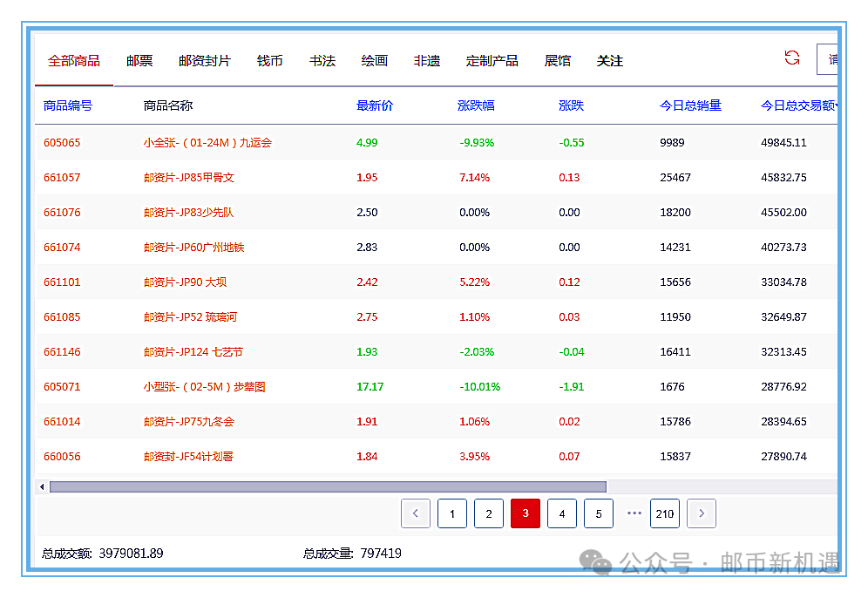Screen dimensions: 868x598
Task: Select the 钱币 category tab
Action: (270, 61)
